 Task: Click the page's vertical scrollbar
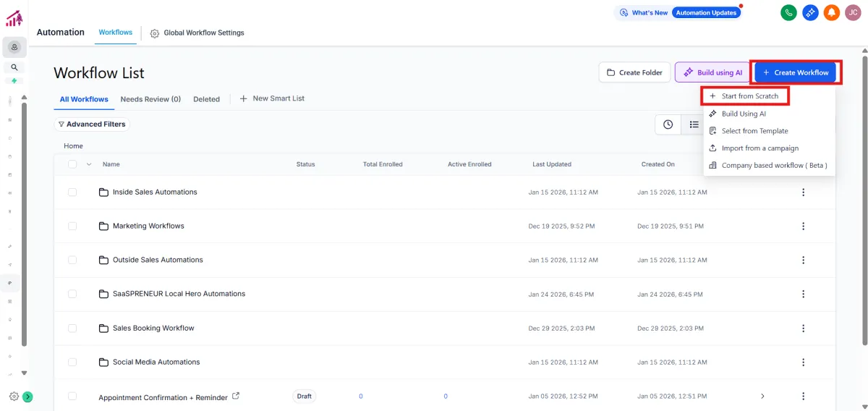(864, 217)
